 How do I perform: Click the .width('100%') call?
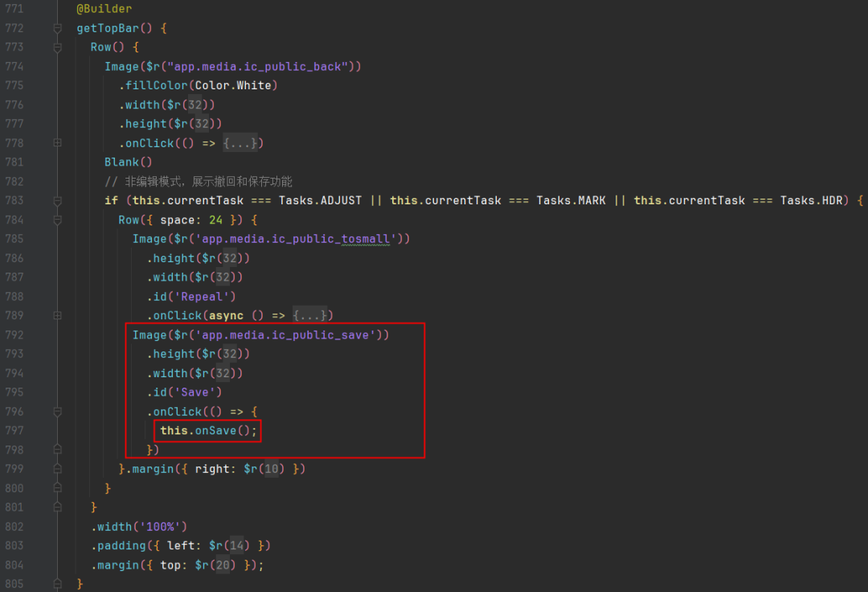click(x=139, y=527)
